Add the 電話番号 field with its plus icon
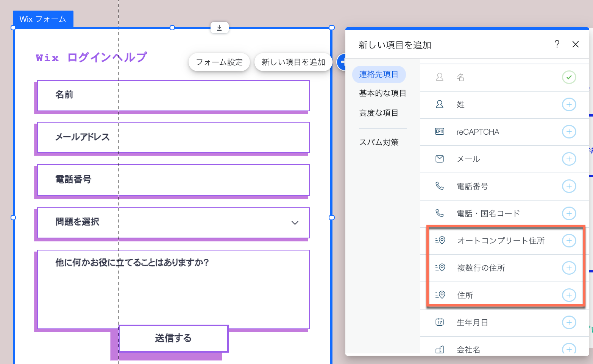Image resolution: width=593 pixels, height=364 pixels. click(x=569, y=186)
